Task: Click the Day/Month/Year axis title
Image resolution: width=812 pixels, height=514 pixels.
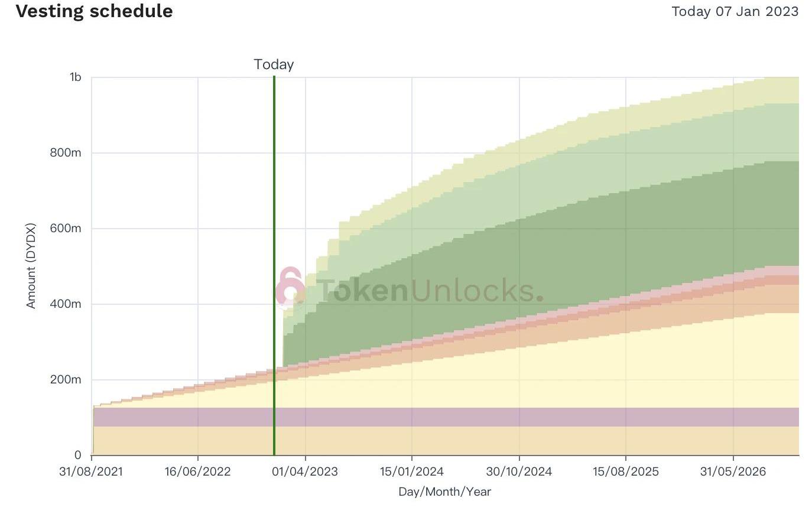Action: coord(444,492)
